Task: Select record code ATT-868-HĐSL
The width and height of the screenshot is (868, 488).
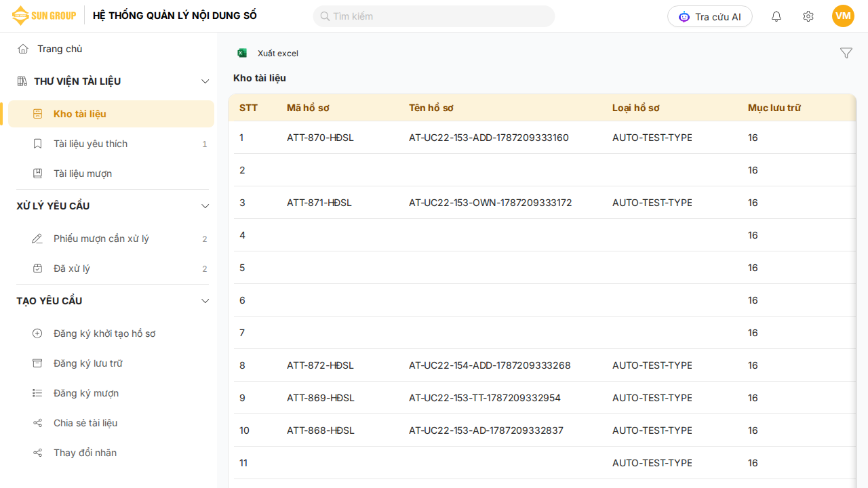Action: [x=321, y=430]
